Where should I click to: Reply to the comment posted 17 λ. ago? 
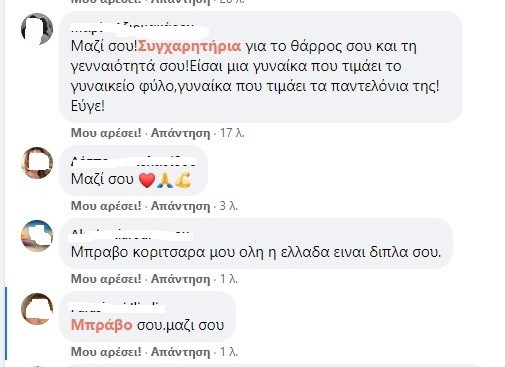180,133
